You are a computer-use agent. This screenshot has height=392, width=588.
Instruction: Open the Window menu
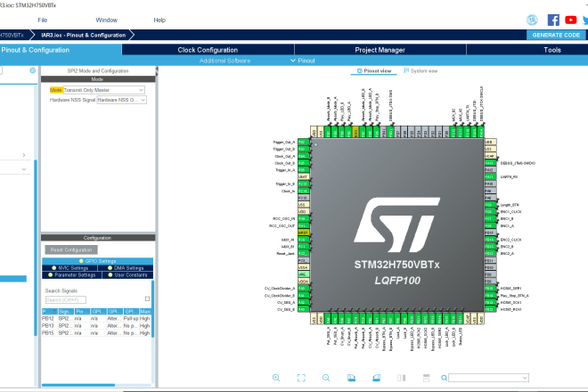coord(107,20)
